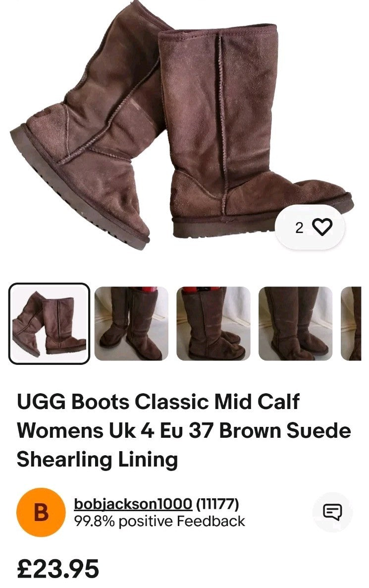
Task: Show the third thumbnail photo
Action: pyautogui.click(x=213, y=324)
